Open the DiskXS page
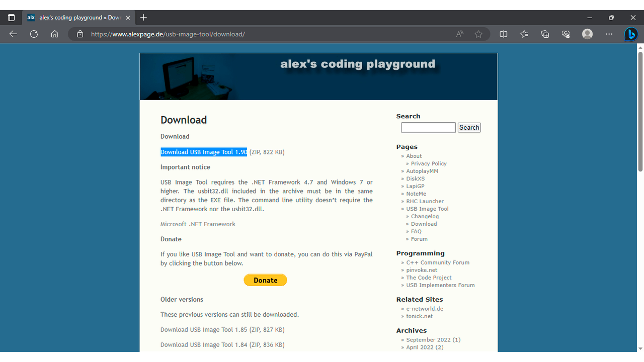The image size is (644, 362). click(x=416, y=179)
